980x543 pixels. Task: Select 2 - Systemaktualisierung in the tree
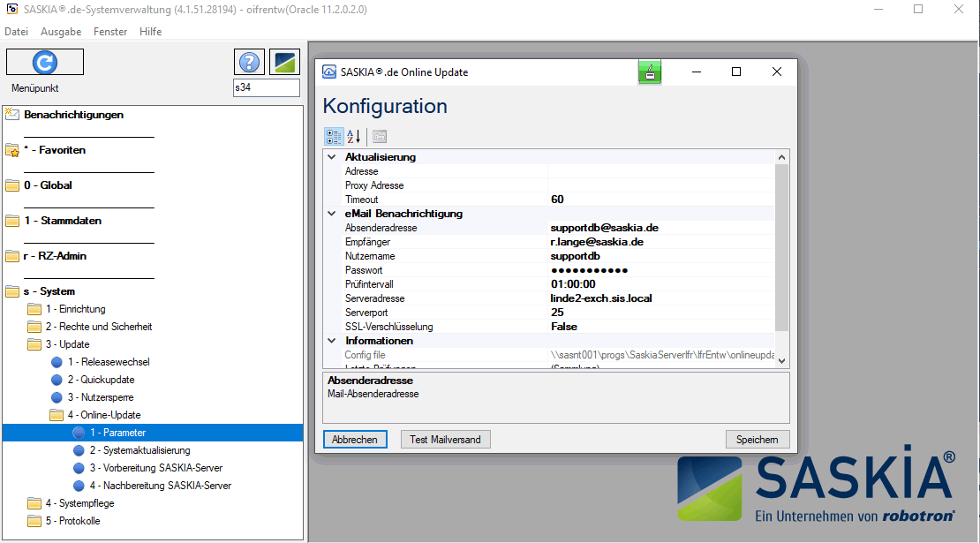click(139, 450)
